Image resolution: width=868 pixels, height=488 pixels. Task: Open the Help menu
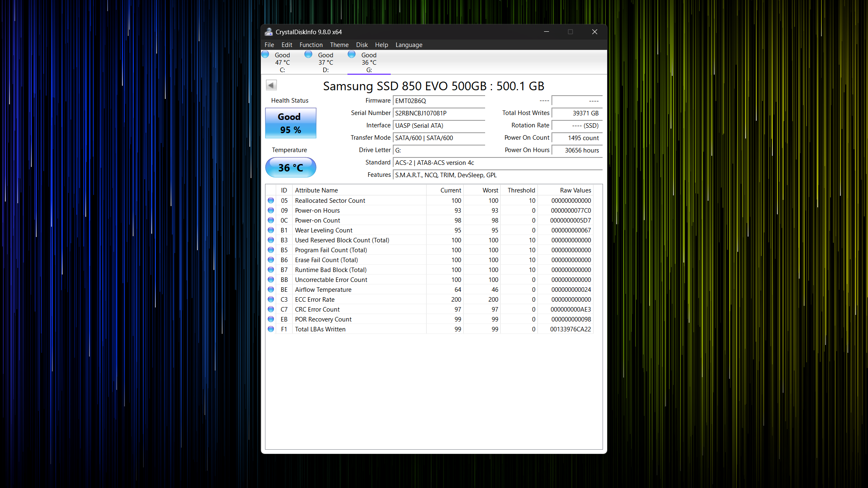(382, 45)
